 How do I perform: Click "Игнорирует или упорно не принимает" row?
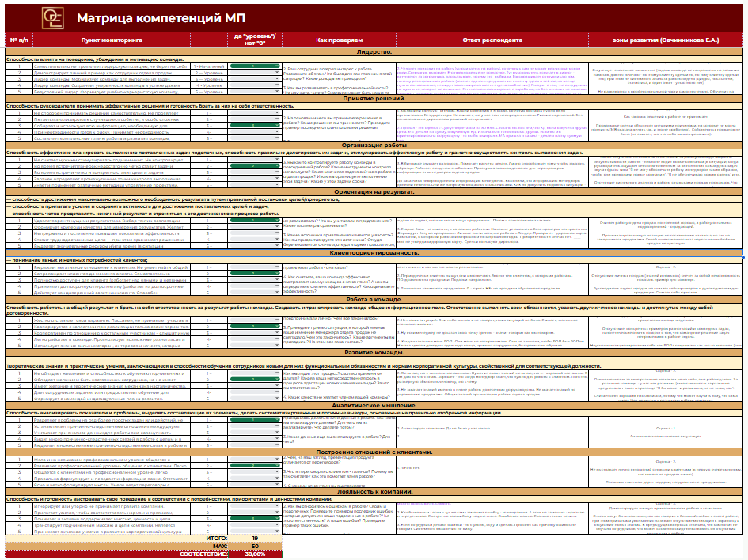tap(112, 505)
